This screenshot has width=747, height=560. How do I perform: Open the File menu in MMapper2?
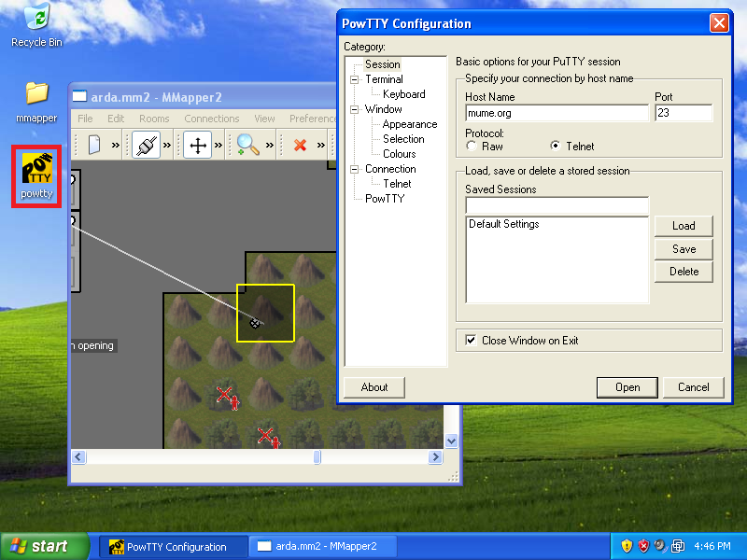pos(85,119)
